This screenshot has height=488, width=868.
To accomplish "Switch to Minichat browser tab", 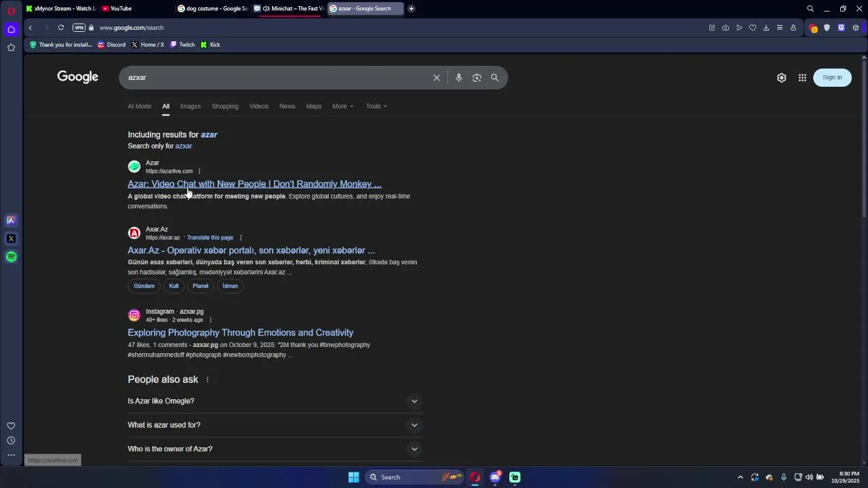I will click(x=288, y=9).
